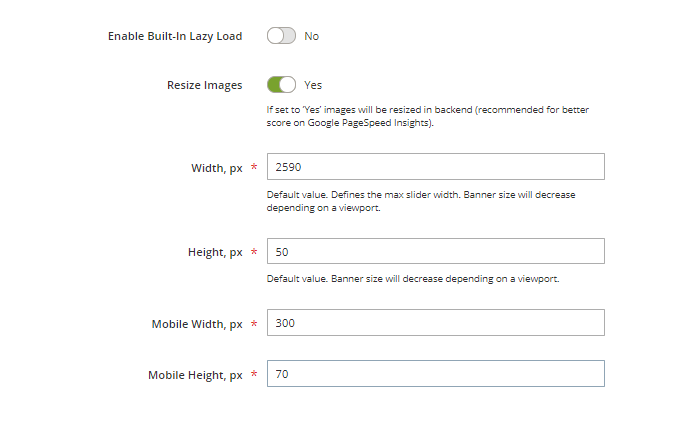The height and width of the screenshot is (422, 685).
Task: Focus the Height, px field containing 50
Action: (x=435, y=252)
